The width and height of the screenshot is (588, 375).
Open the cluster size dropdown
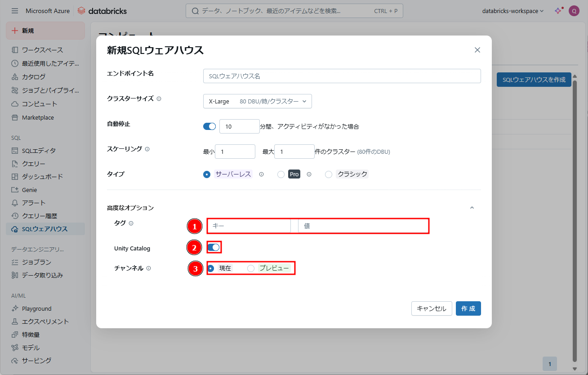coord(257,102)
